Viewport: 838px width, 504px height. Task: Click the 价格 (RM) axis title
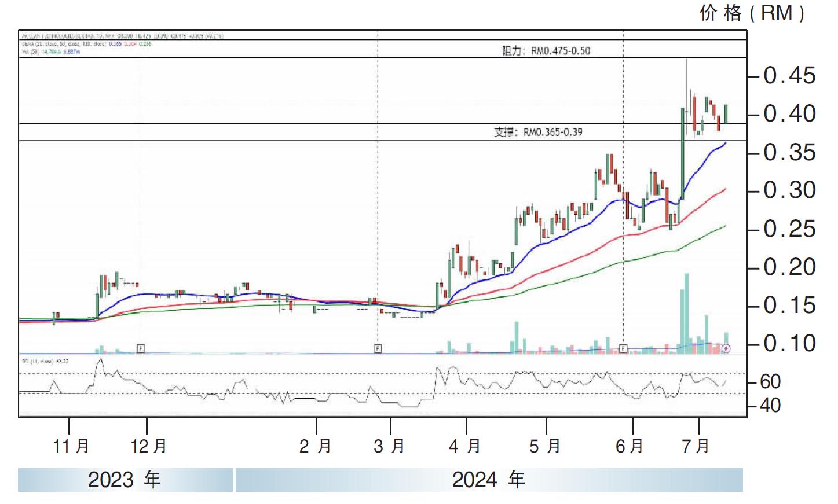click(x=752, y=13)
